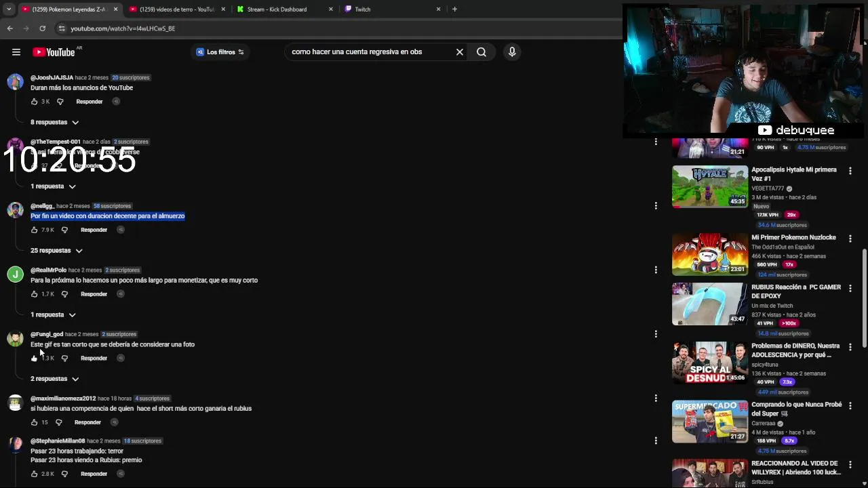This screenshot has height=488, width=868.
Task: Reply to @RealMrPolo with Responder
Action: (94, 294)
